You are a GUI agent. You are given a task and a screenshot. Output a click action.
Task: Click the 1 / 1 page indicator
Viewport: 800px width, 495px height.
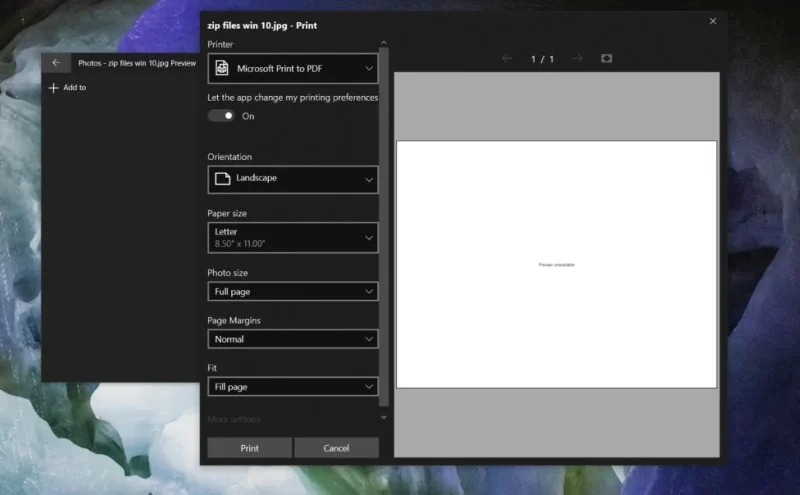tap(542, 59)
